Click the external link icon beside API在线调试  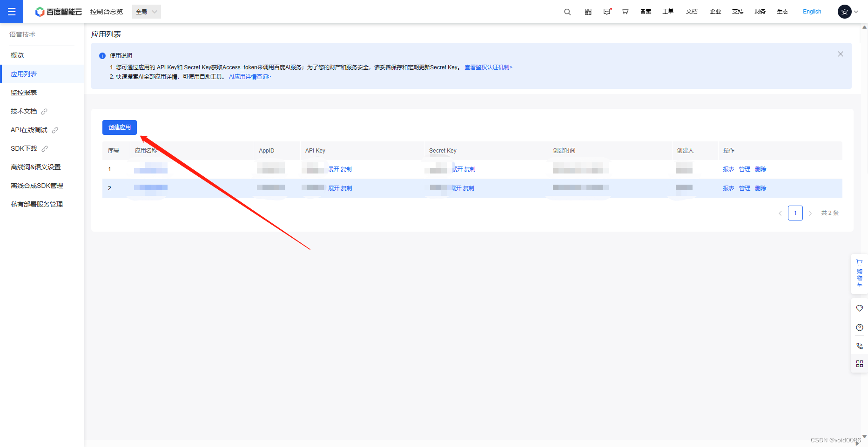coord(55,130)
